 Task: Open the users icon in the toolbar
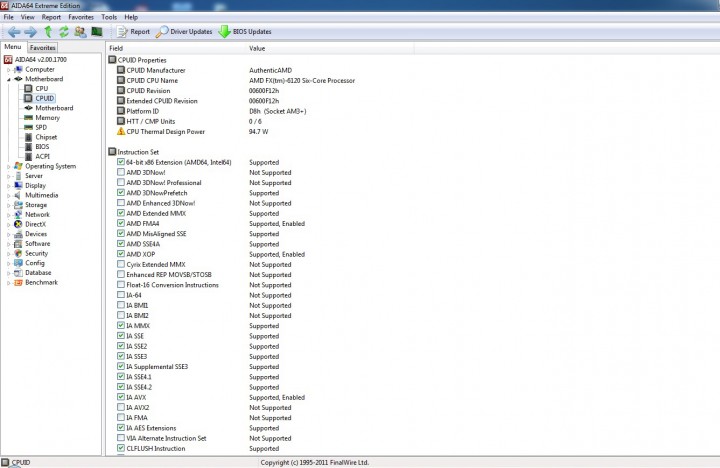tap(80, 32)
